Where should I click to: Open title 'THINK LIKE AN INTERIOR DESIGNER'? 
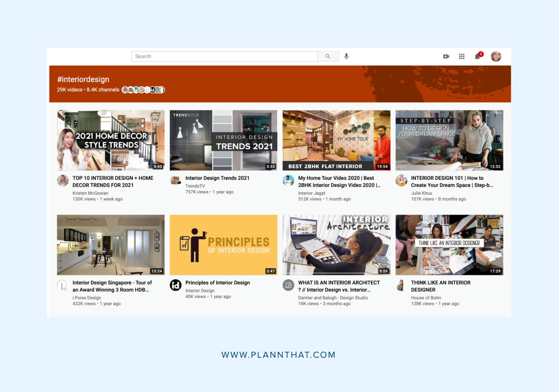pos(441,286)
